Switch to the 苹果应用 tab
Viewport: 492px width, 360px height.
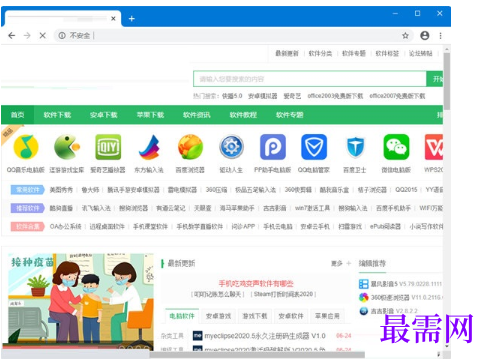coord(327,316)
